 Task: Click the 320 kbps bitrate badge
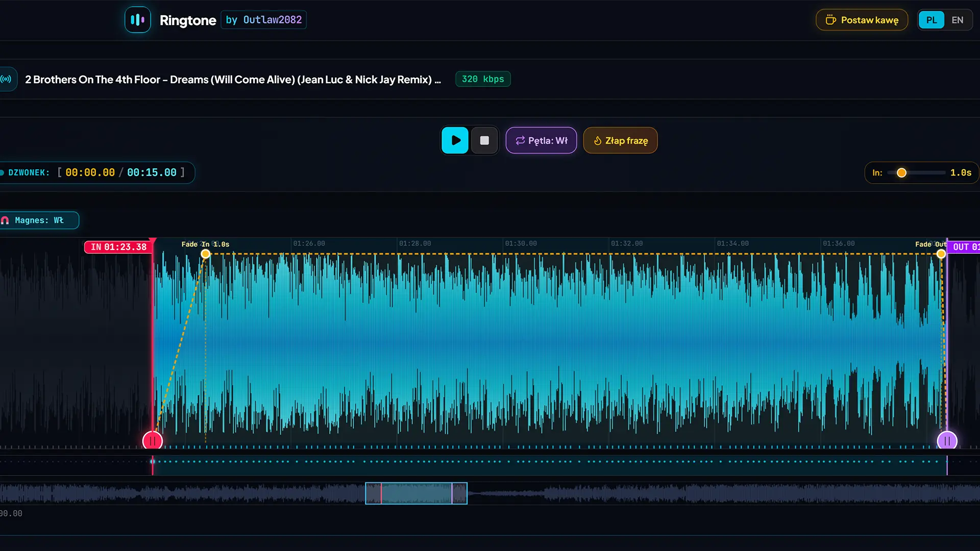click(x=483, y=79)
